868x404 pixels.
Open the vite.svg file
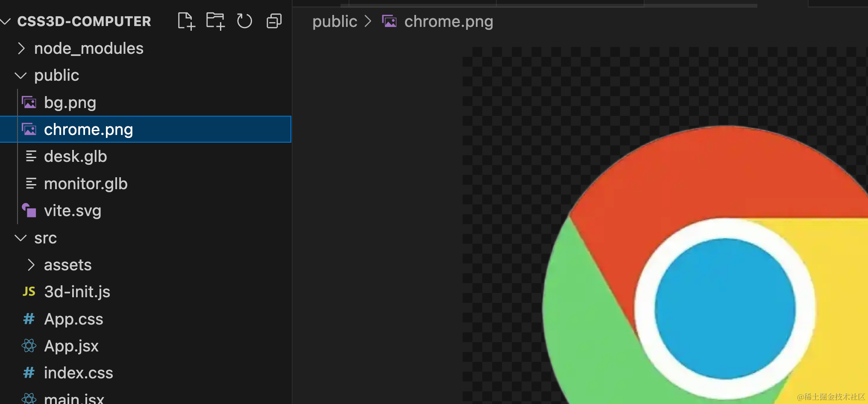click(x=73, y=211)
